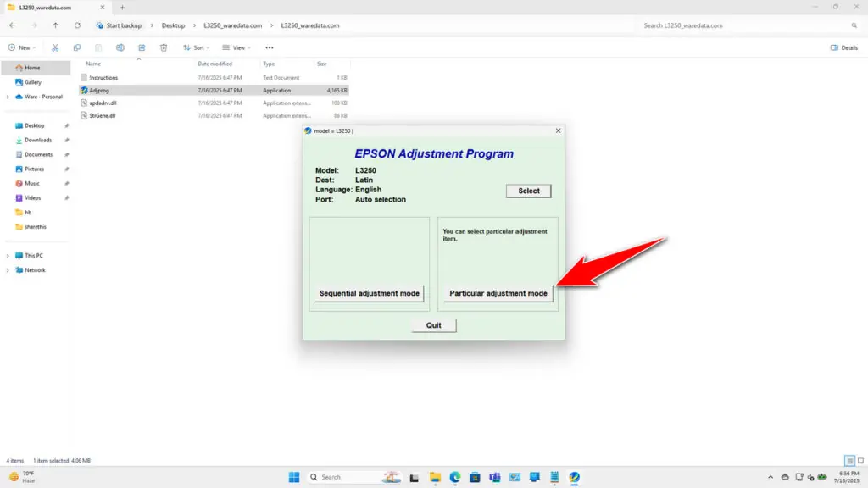Select the Adjprog application file
The image size is (868, 488).
(x=214, y=90)
